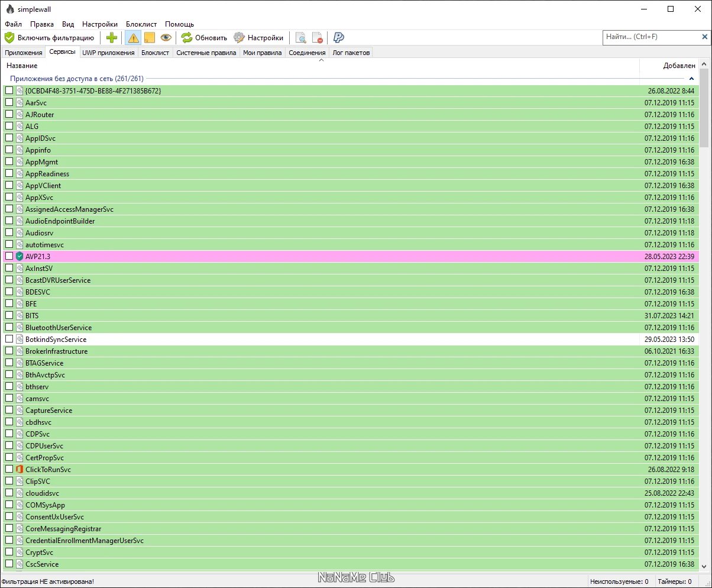Select the CoreMessagingRegistrar row
Image resolution: width=712 pixels, height=588 pixels.
tap(351, 528)
